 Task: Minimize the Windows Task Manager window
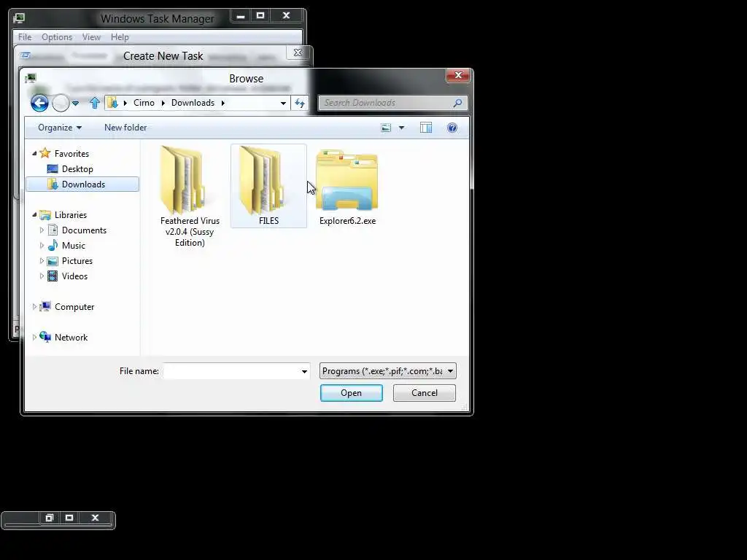point(241,16)
